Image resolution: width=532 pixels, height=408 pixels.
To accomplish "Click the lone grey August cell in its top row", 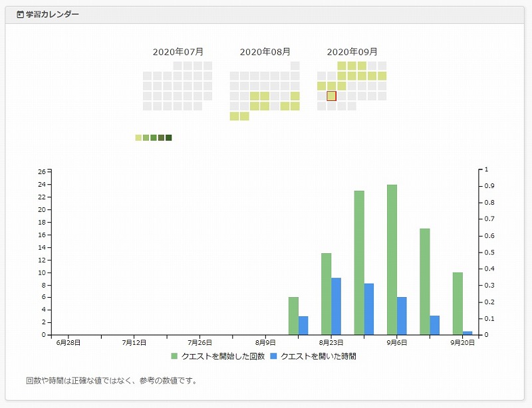I will point(295,66).
